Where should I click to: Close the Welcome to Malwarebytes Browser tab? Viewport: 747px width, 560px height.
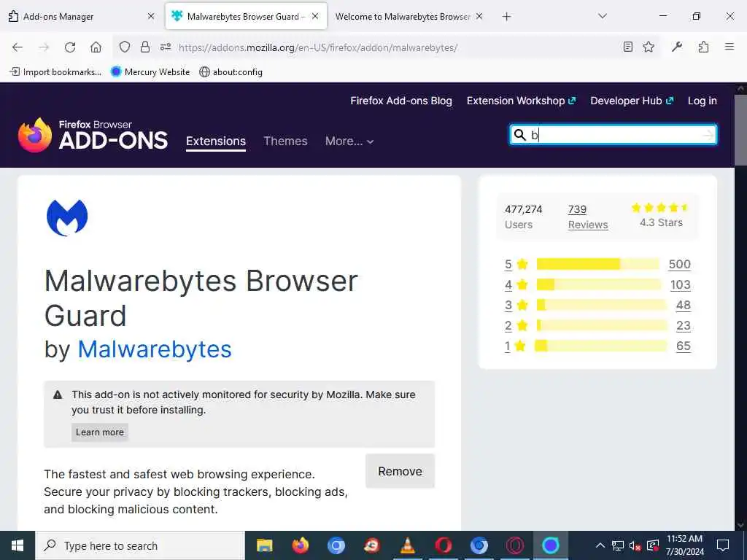tap(479, 16)
